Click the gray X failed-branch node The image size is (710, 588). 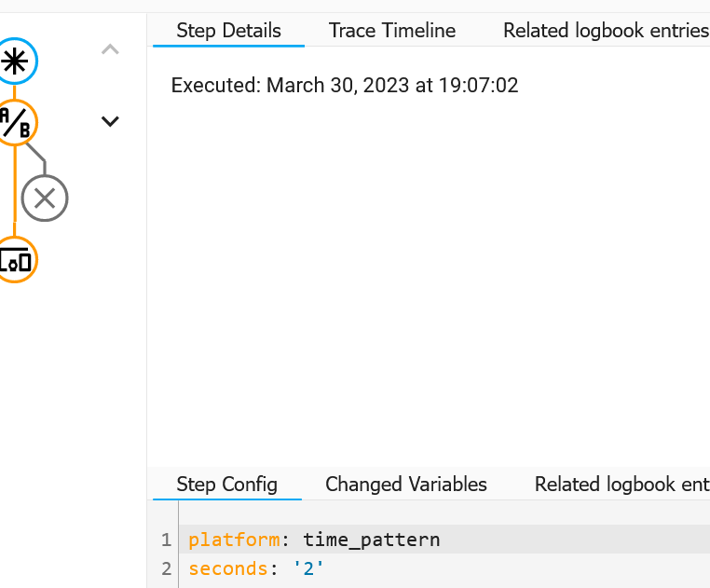tap(45, 198)
